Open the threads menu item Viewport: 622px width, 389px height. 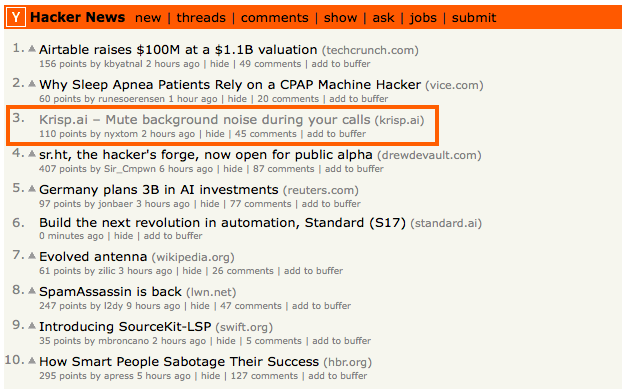(201, 18)
